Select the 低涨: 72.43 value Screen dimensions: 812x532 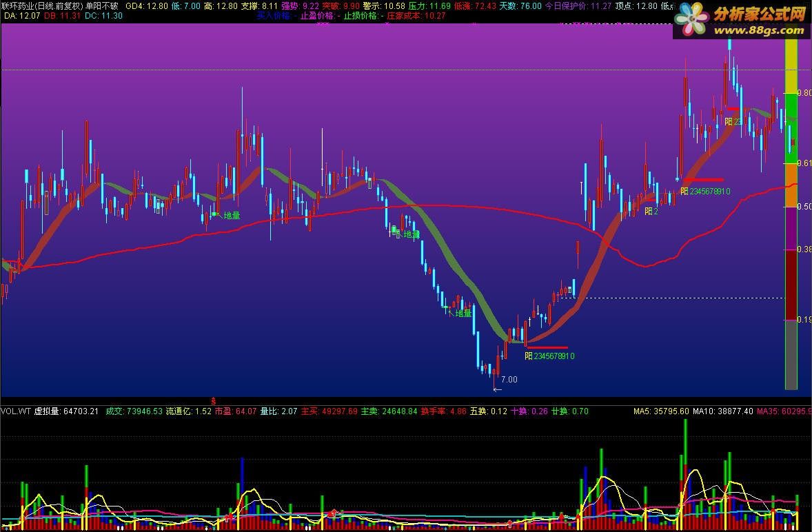click(475, 6)
